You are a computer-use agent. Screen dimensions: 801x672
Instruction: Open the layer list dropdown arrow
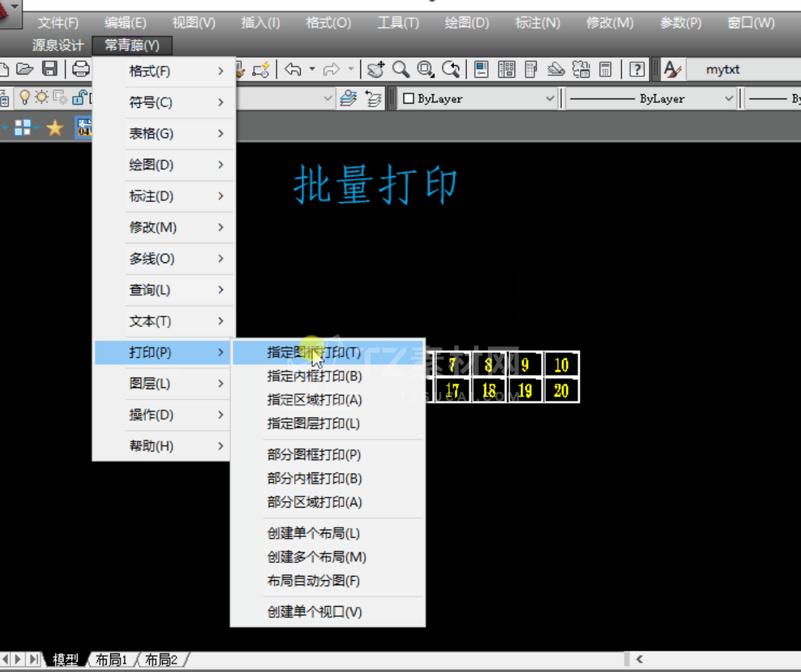pos(328,99)
